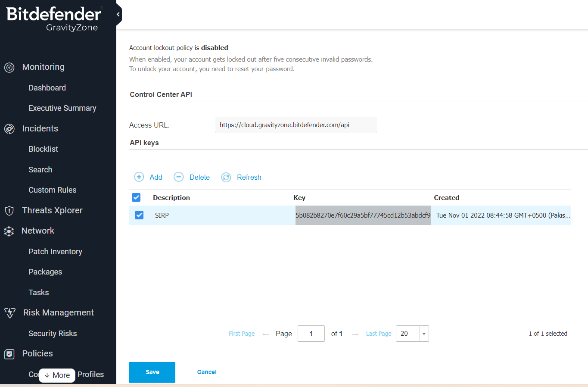Sort by Created column header
This screenshot has height=387, width=588.
click(x=446, y=197)
